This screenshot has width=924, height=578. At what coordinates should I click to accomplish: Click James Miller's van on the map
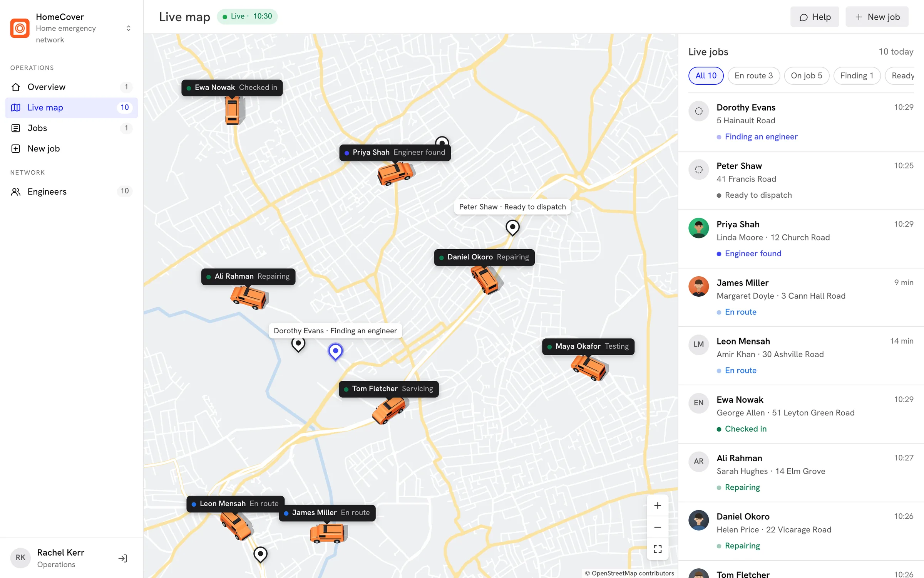[x=328, y=533]
